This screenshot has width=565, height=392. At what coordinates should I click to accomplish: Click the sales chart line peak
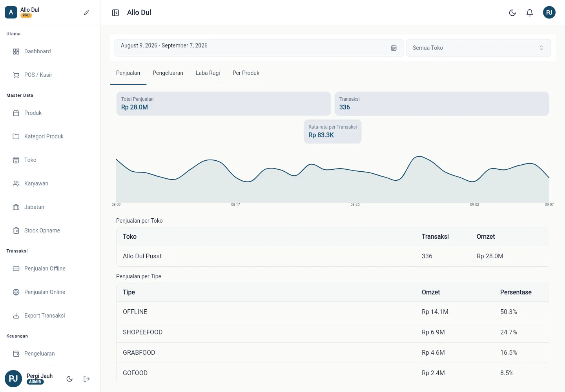(x=419, y=156)
